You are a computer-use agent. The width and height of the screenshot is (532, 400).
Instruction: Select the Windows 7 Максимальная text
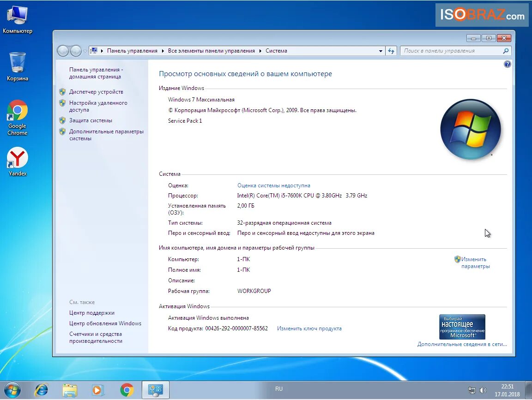coord(201,100)
